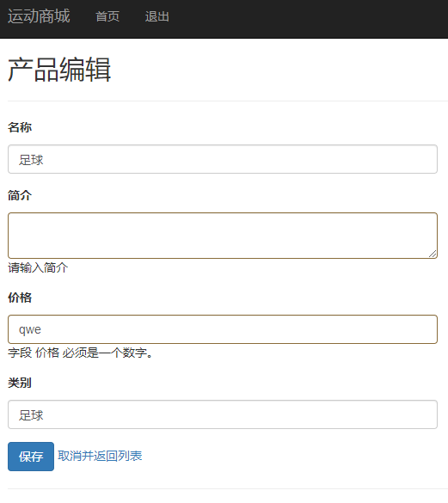Focus the 名称 input containing 足球

(223, 159)
